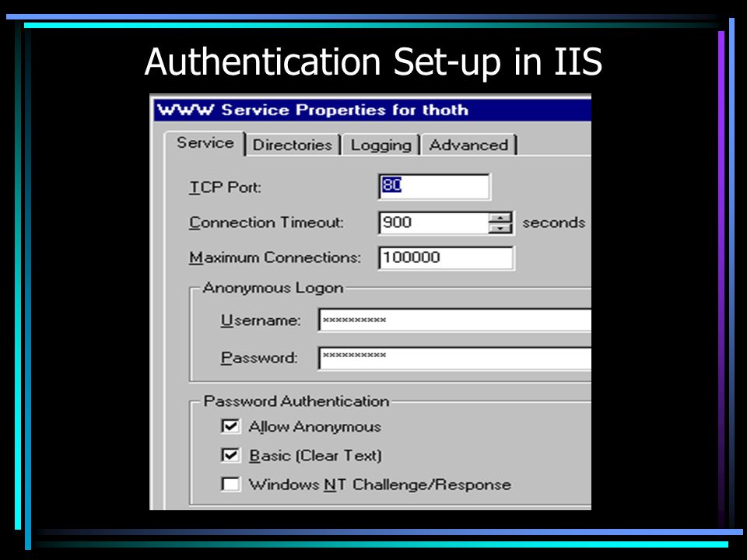Open the Logging tab
The image size is (747, 560).
[x=381, y=145]
